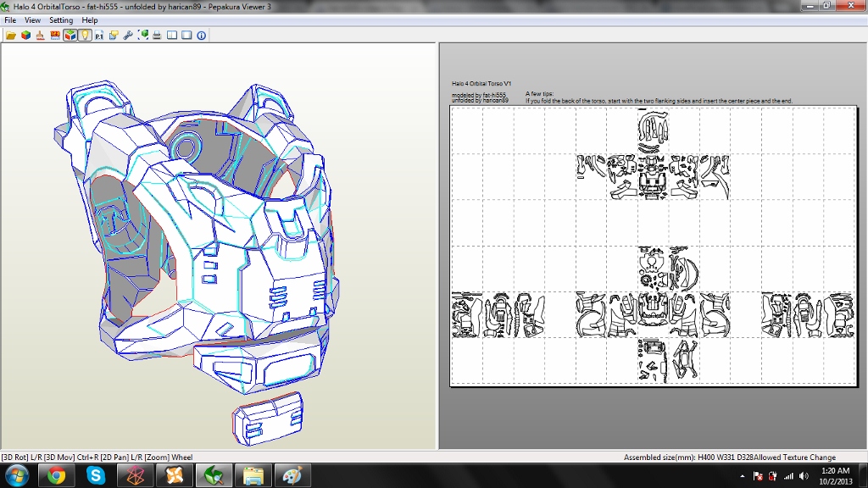Screen dimensions: 868x488
Task: Restore down the Pepakura Viewer window
Action: [827, 6]
